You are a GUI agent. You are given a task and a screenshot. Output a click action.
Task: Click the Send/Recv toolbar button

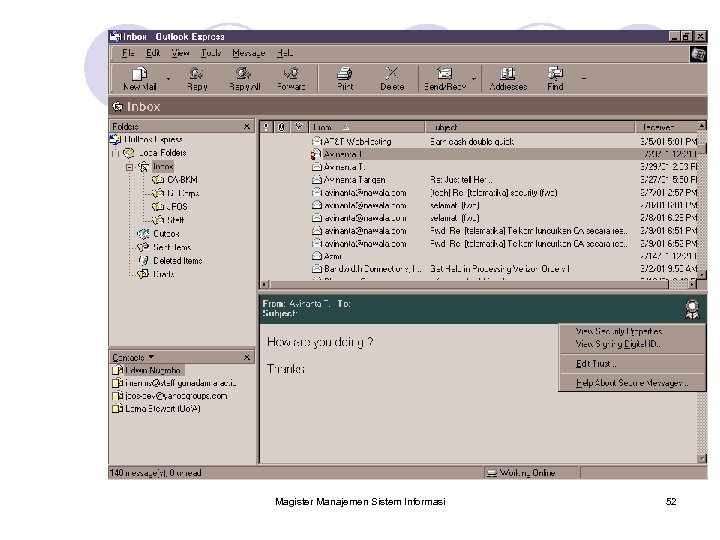pyautogui.click(x=444, y=79)
